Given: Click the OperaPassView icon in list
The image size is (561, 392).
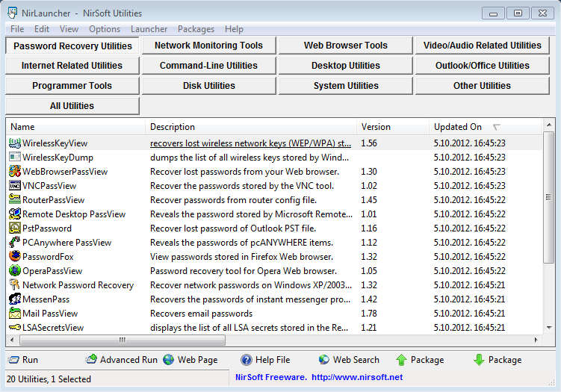Looking at the screenshot, I should [14, 271].
